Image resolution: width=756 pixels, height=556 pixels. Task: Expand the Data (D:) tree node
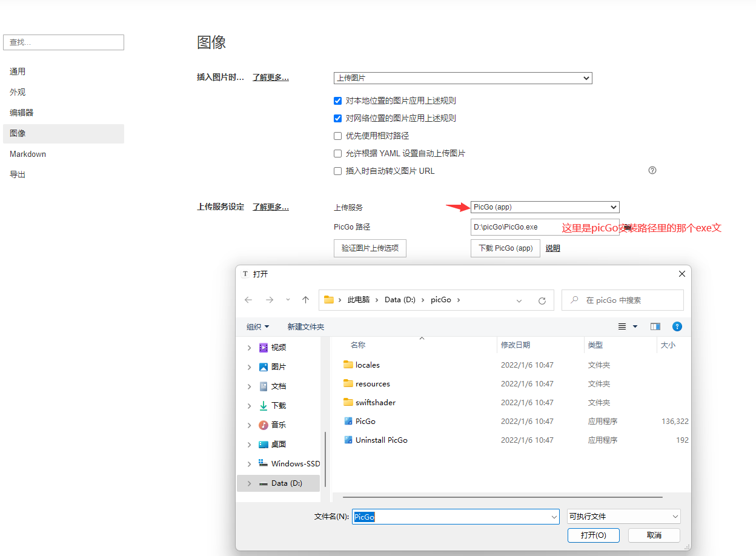pyautogui.click(x=249, y=483)
